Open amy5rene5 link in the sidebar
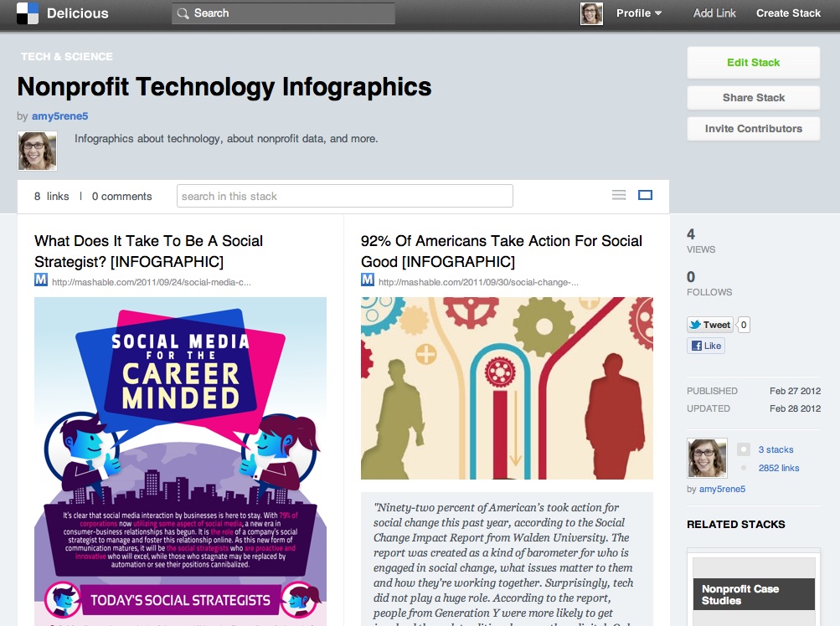The height and width of the screenshot is (626, 840). coord(722,489)
